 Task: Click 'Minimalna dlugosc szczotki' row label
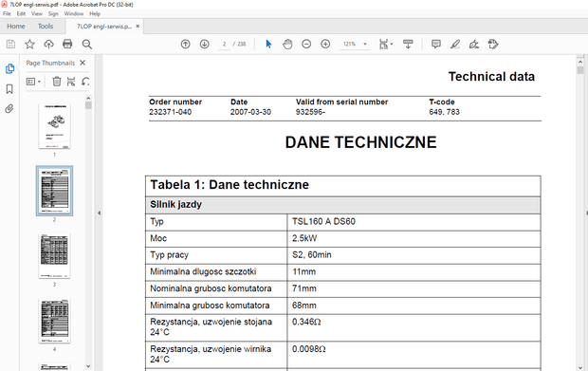click(x=203, y=271)
